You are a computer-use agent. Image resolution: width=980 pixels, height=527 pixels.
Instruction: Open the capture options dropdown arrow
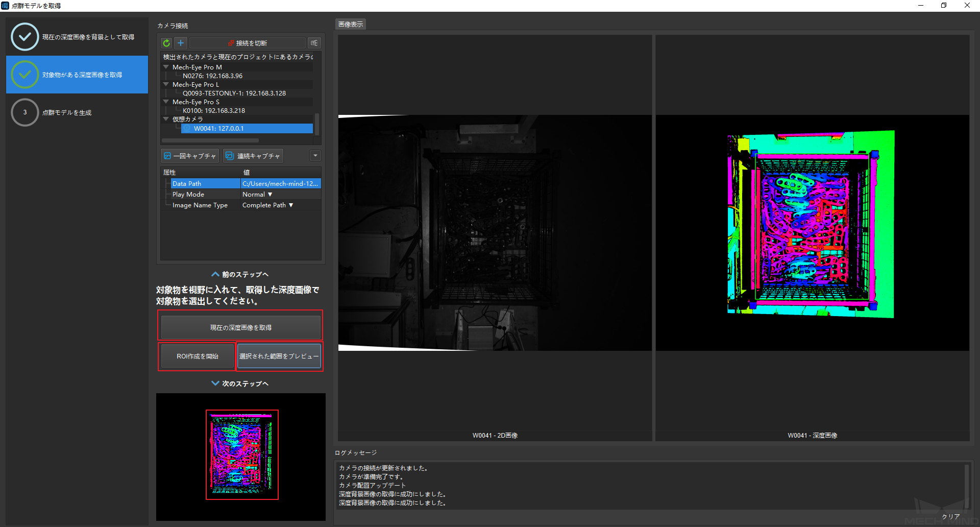pyautogui.click(x=315, y=156)
